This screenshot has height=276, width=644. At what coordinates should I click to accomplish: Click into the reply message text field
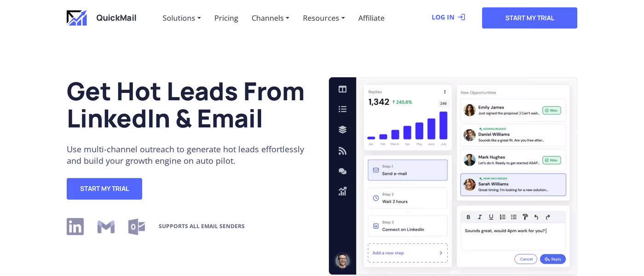tap(513, 236)
